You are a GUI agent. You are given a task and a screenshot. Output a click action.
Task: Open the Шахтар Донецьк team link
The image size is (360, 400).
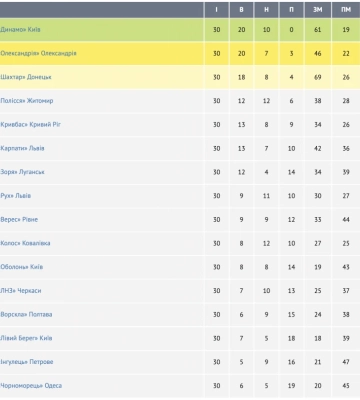click(x=26, y=77)
